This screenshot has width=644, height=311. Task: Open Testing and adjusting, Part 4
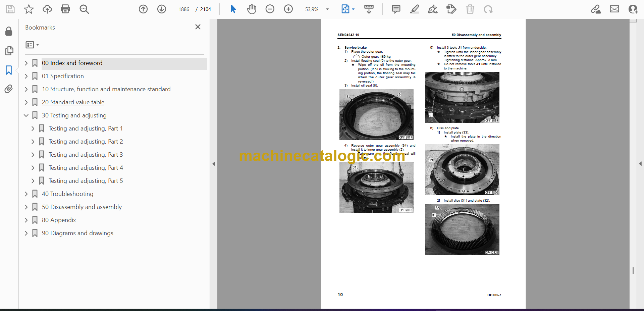86,168
